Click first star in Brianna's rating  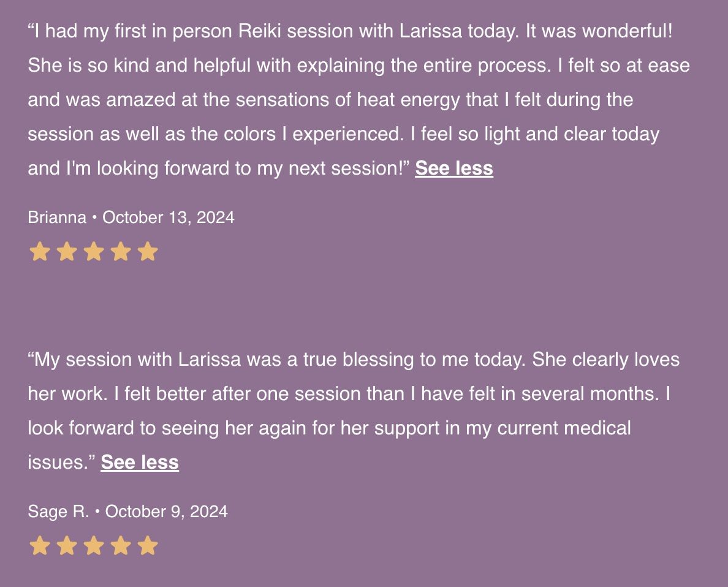[39, 252]
